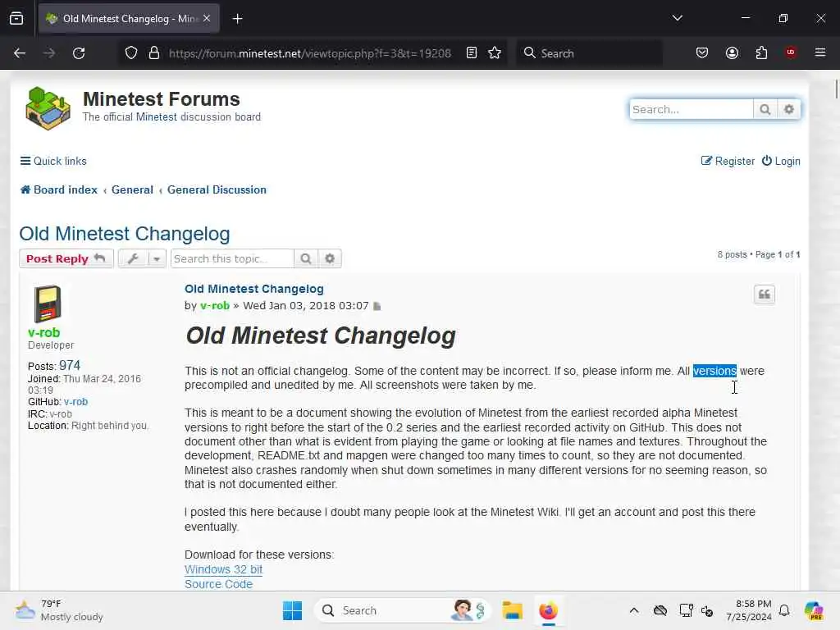840x630 pixels.
Task: Click the address bar URL field
Action: tap(309, 53)
